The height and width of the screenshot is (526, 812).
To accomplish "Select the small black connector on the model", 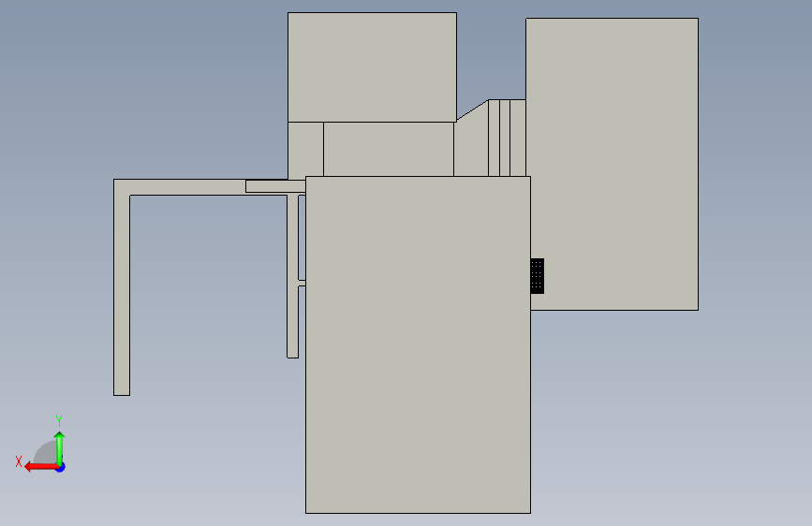I will 537,276.
